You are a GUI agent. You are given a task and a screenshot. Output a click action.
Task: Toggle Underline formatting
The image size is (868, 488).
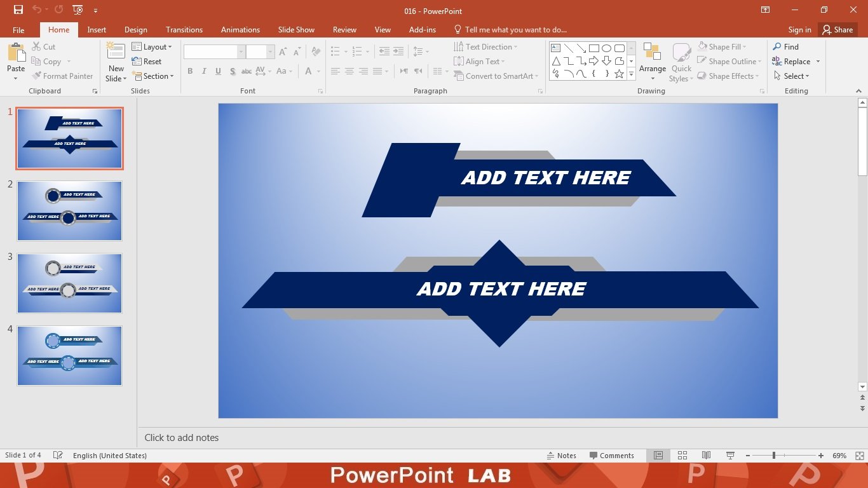click(x=218, y=71)
